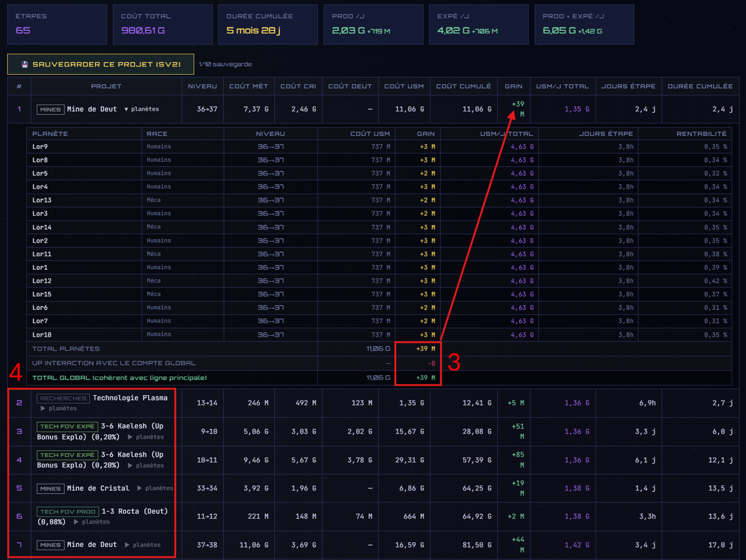Expand planètes for 3-6 Kaelesh level 9→10
This screenshot has width=746, height=560.
146,437
